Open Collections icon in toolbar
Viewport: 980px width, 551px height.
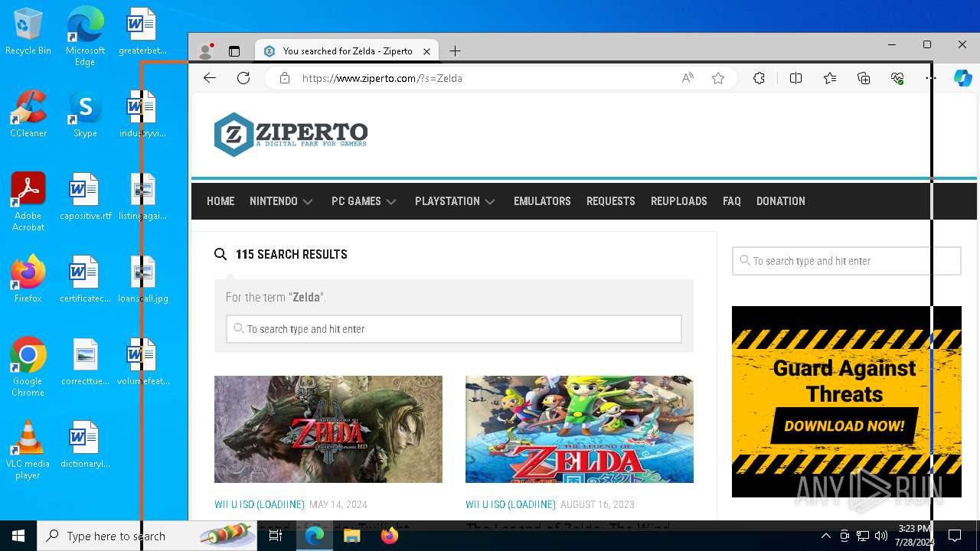864,78
